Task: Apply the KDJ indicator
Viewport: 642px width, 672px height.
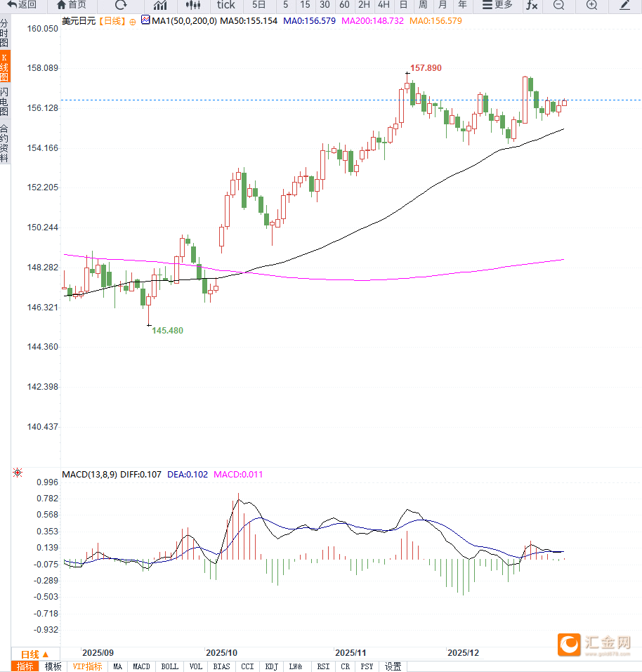Action: pyautogui.click(x=272, y=666)
